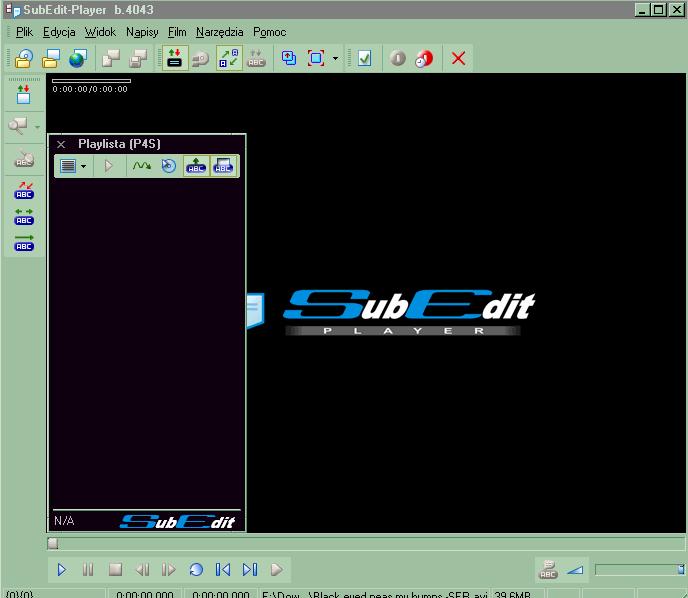Step forward one frame button
Screen dimensions: 688x598
[169, 570]
